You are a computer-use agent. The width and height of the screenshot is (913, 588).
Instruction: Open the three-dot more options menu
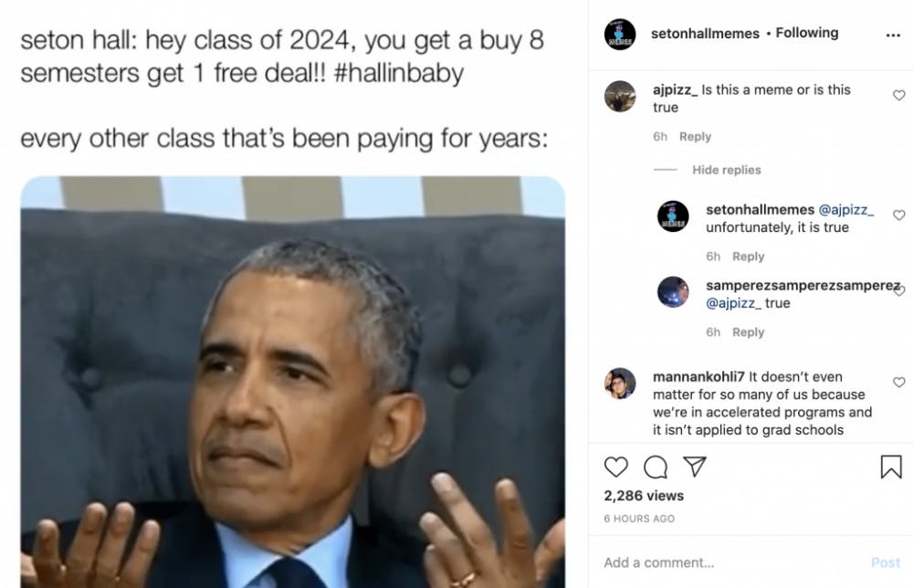click(x=893, y=35)
